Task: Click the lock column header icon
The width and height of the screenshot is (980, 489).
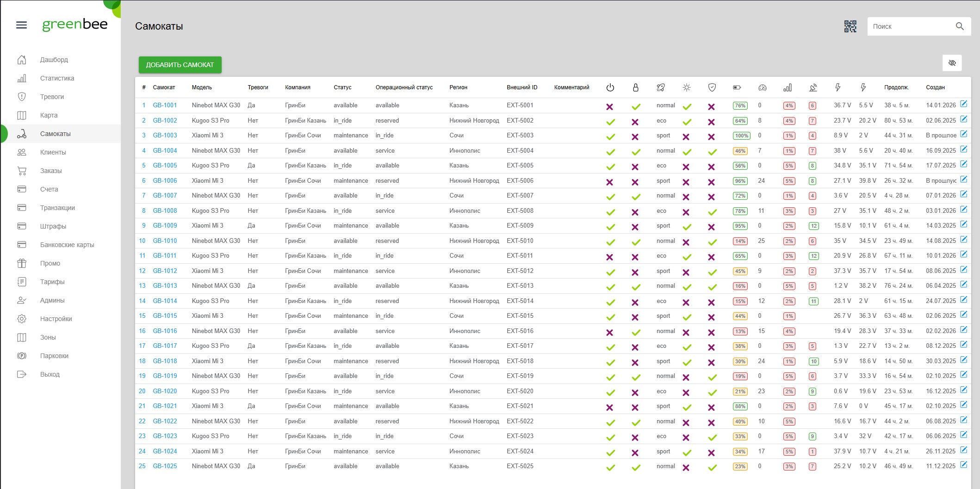Action: tap(635, 87)
